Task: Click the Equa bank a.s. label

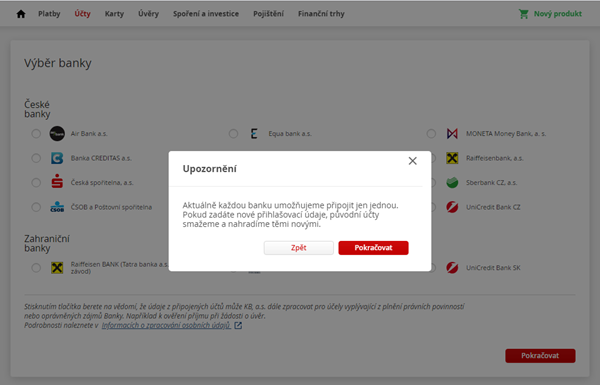Action: [x=290, y=134]
